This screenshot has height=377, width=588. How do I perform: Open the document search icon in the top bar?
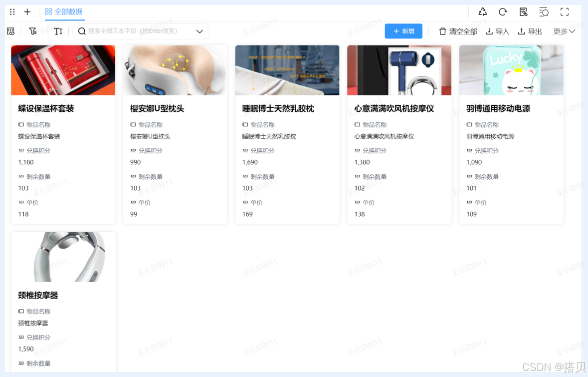click(524, 12)
